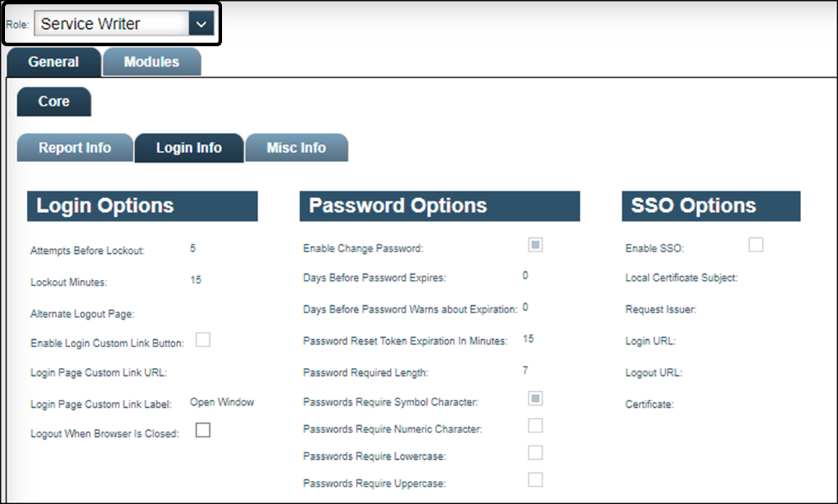Screen dimensions: 838x504
Task: Open the Modules tab
Action: (x=151, y=62)
